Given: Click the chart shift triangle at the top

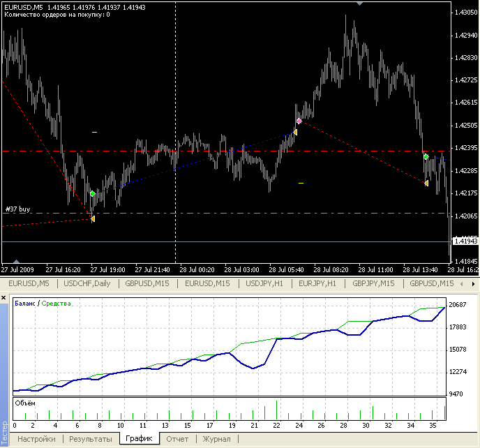Looking at the screenshot, I should (359, 4).
